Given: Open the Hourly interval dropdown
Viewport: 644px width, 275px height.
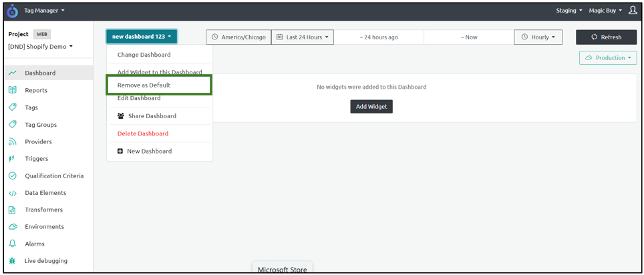Looking at the screenshot, I should [x=538, y=37].
